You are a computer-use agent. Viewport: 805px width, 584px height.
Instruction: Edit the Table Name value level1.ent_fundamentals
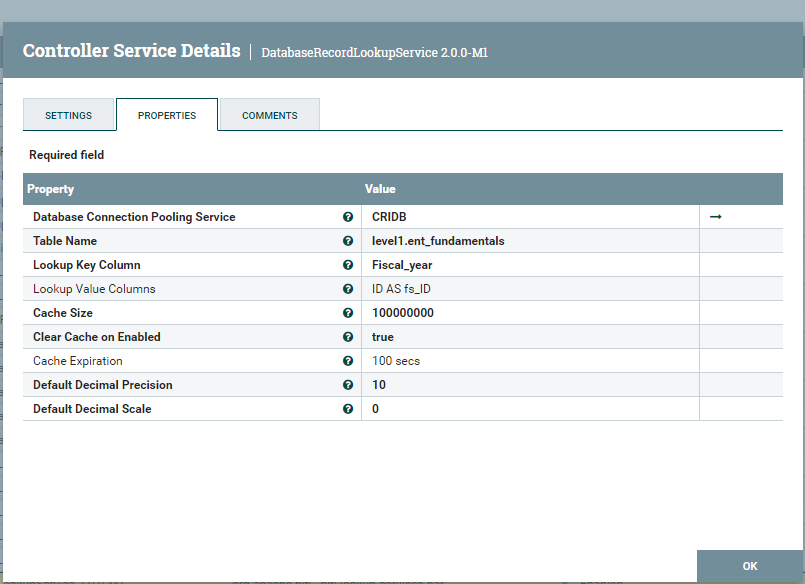pos(530,241)
